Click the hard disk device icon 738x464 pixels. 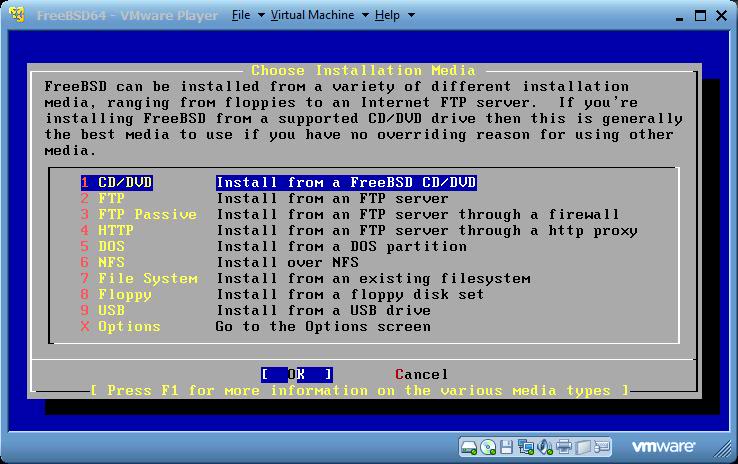coord(469,447)
